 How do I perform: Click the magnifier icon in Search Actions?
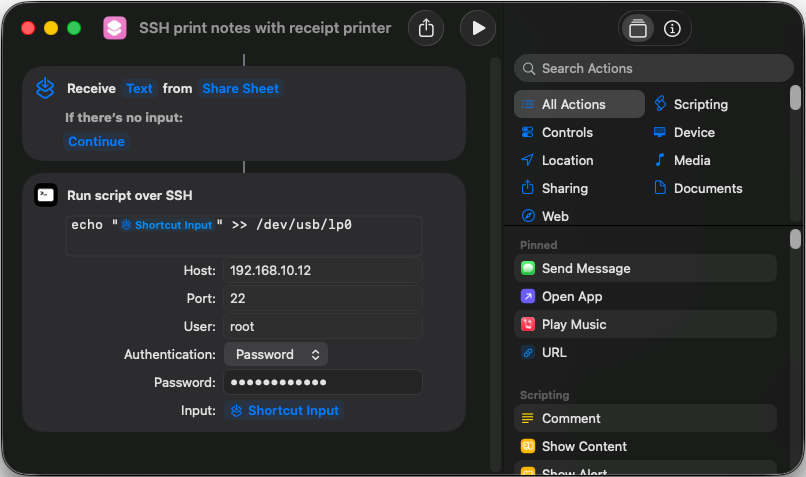pyautogui.click(x=528, y=68)
